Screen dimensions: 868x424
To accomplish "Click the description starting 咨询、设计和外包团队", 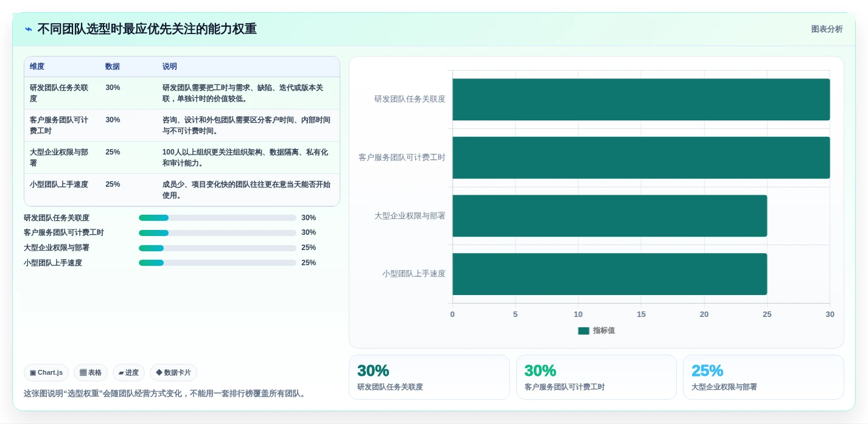I will tap(247, 125).
